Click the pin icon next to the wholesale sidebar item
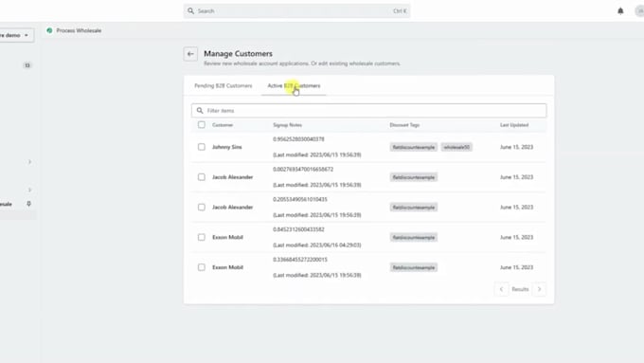Screen dimensions: 644x363 (28, 204)
